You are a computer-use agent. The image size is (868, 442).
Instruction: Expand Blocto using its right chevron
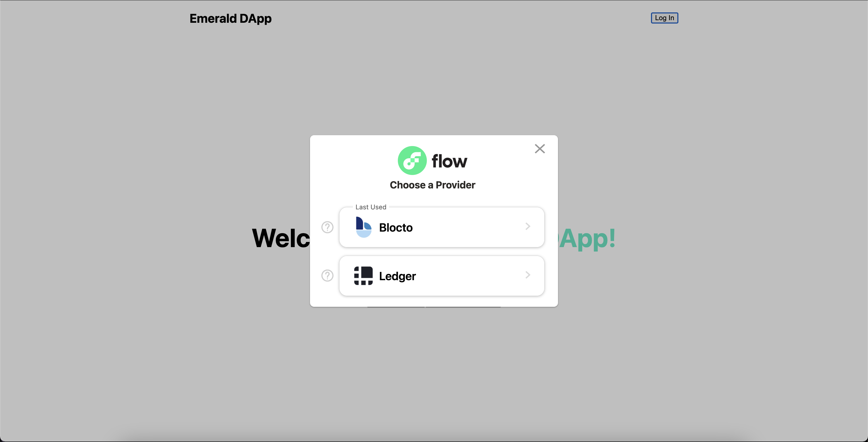point(528,227)
